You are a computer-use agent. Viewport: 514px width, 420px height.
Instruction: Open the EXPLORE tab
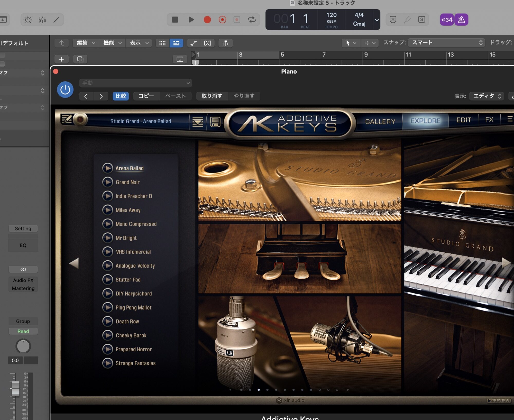tap(425, 121)
